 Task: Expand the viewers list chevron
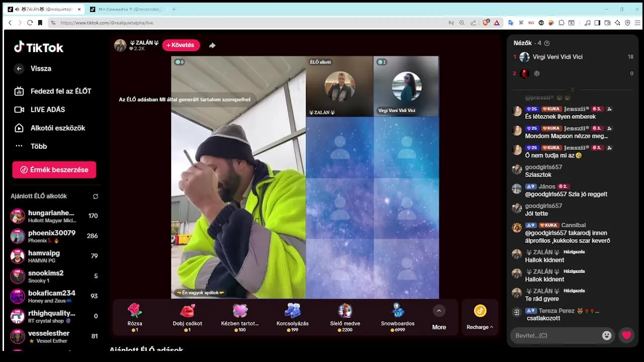tap(572, 90)
